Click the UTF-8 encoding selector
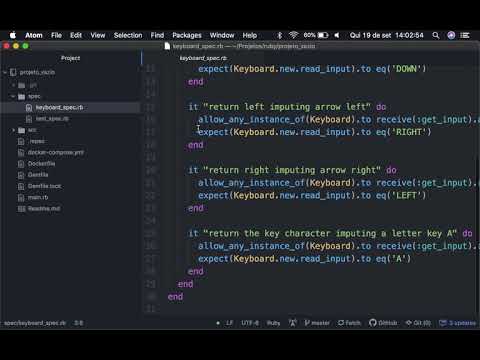This screenshot has width=480, height=360. (x=250, y=323)
